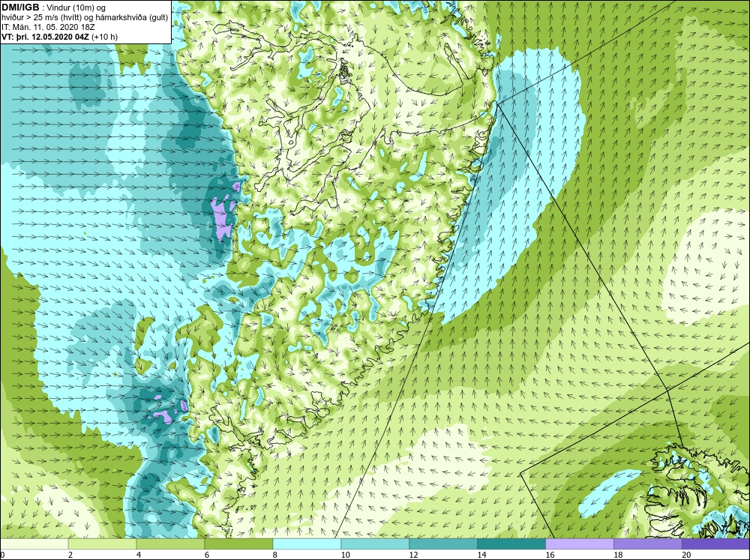Viewport: 750px width, 560px height.
Task: Click the 12–14 m/s teal legend swatch
Action: click(443, 544)
